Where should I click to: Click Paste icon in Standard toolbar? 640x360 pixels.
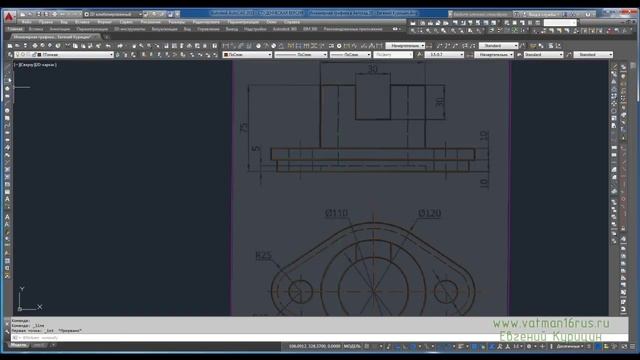[83, 46]
